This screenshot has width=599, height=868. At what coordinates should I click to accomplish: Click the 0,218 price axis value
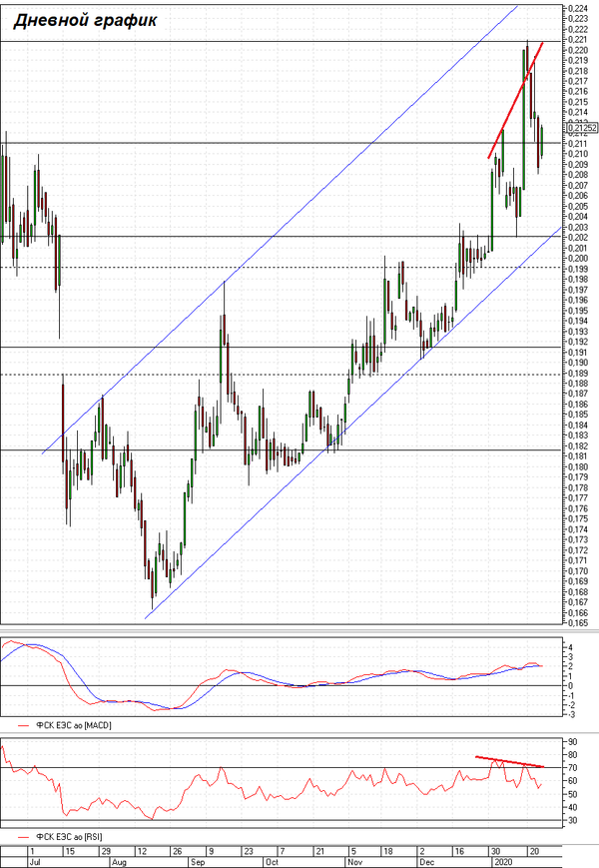coord(578,71)
